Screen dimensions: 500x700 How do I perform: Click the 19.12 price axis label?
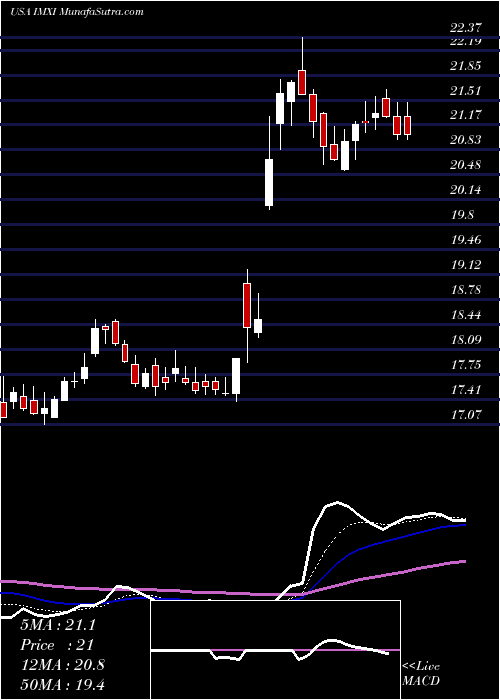466,265
